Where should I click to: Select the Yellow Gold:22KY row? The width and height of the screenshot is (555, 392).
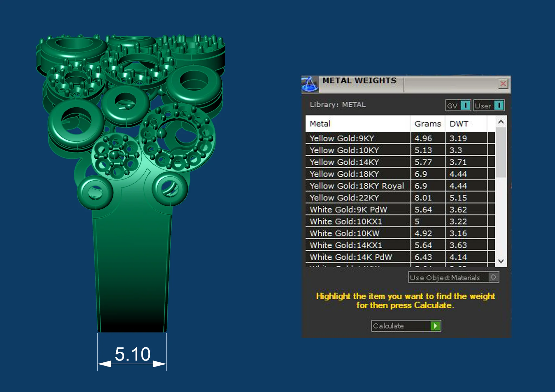coord(400,198)
